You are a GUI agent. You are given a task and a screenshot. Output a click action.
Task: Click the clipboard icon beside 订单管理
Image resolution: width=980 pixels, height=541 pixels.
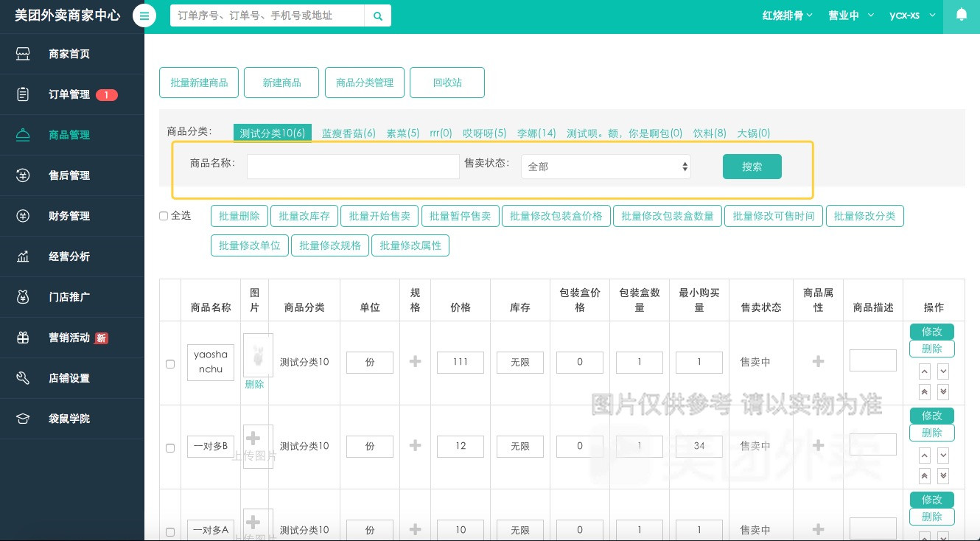[x=23, y=94]
